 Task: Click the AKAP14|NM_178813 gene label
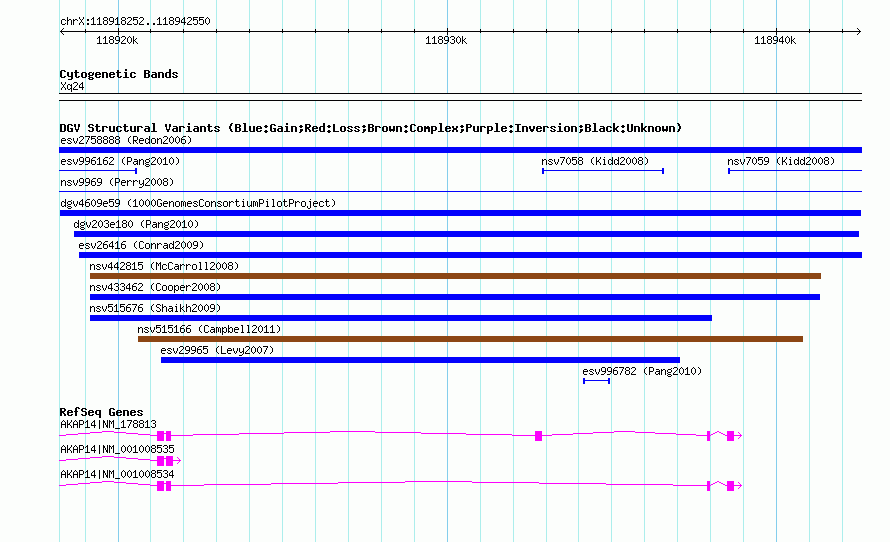pyautogui.click(x=108, y=424)
